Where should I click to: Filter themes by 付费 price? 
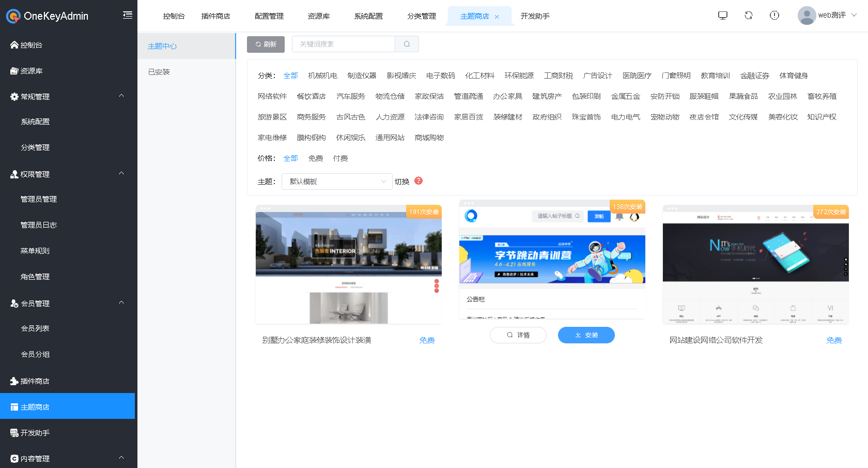pyautogui.click(x=340, y=158)
